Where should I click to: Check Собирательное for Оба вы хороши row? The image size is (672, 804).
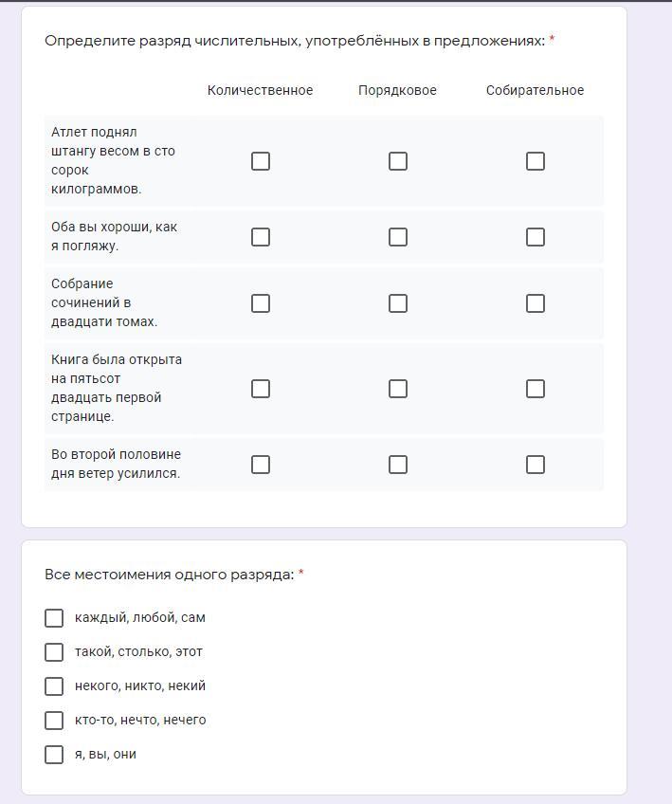click(x=536, y=237)
